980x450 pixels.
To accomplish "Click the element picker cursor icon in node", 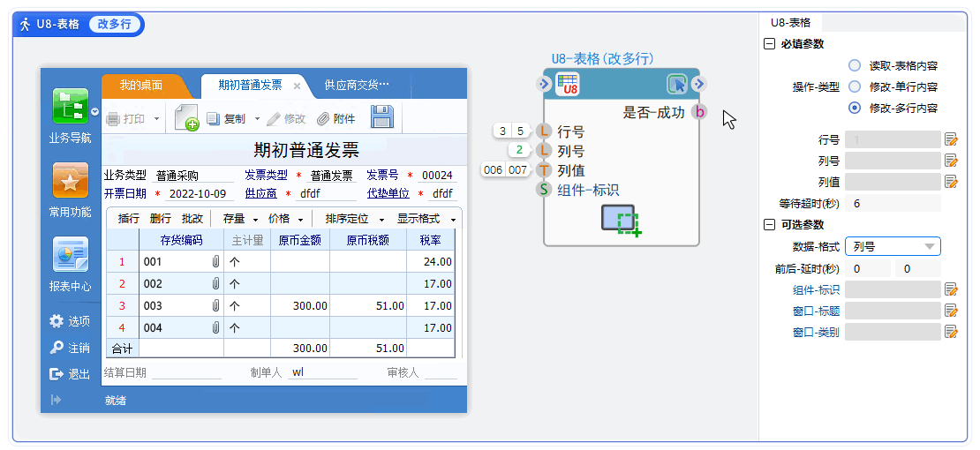I will [x=677, y=84].
